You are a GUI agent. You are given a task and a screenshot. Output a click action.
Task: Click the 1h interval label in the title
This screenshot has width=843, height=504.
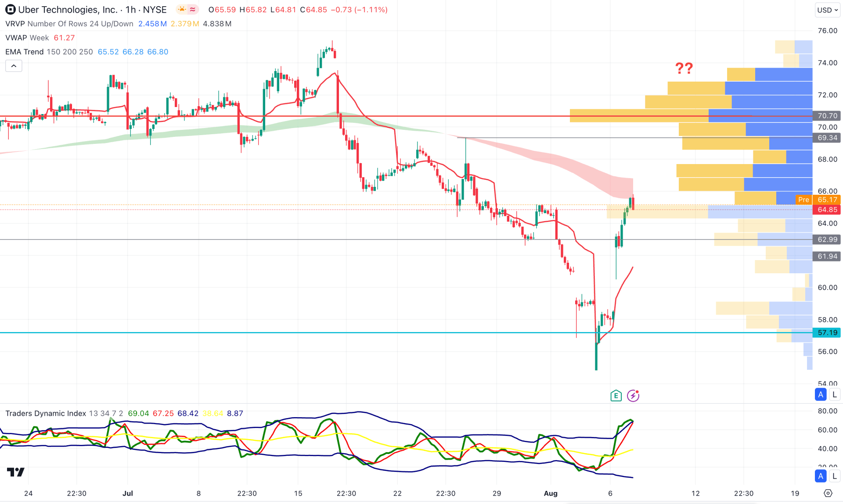(x=130, y=10)
